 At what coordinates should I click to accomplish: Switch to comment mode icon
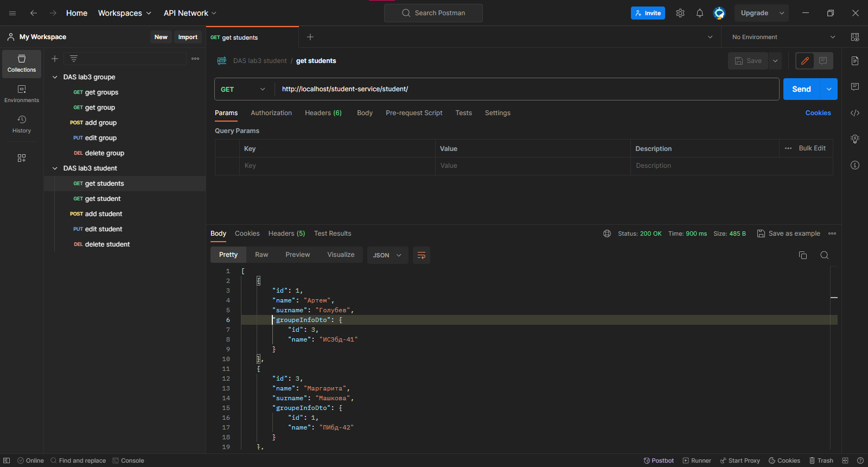tap(823, 61)
